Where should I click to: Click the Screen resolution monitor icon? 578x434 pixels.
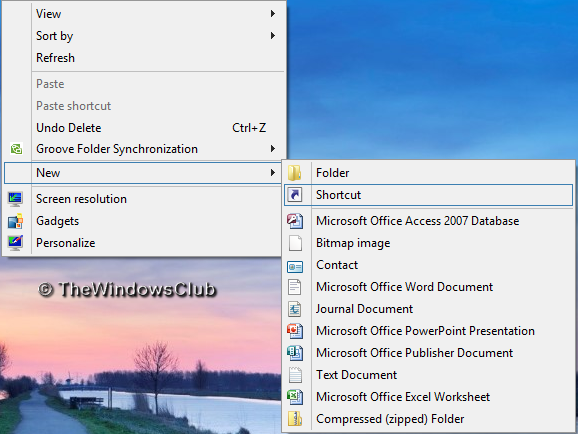point(15,199)
